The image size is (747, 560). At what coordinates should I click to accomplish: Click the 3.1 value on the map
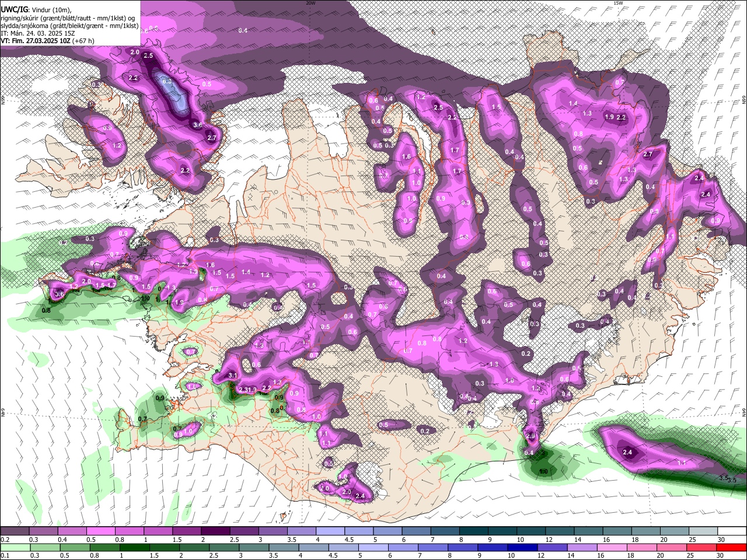pyautogui.click(x=232, y=375)
